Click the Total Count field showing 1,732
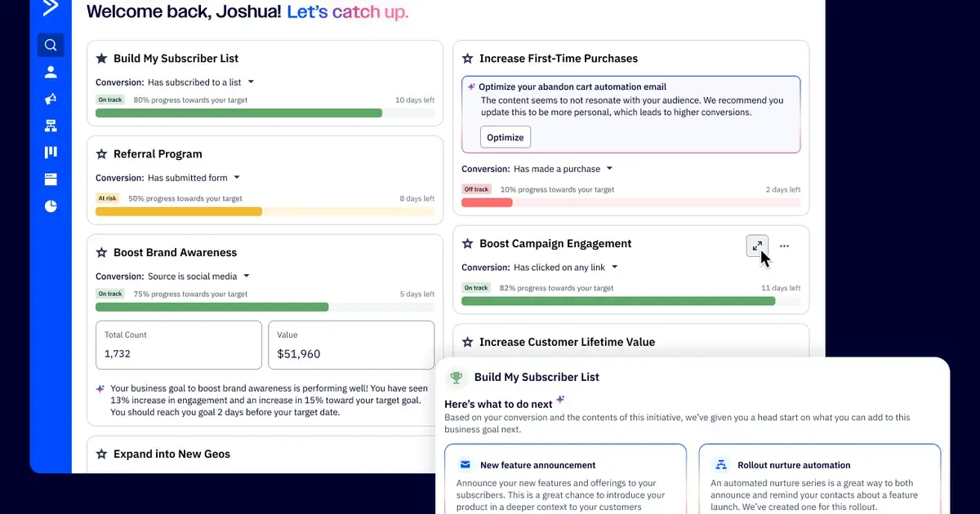 (x=178, y=344)
